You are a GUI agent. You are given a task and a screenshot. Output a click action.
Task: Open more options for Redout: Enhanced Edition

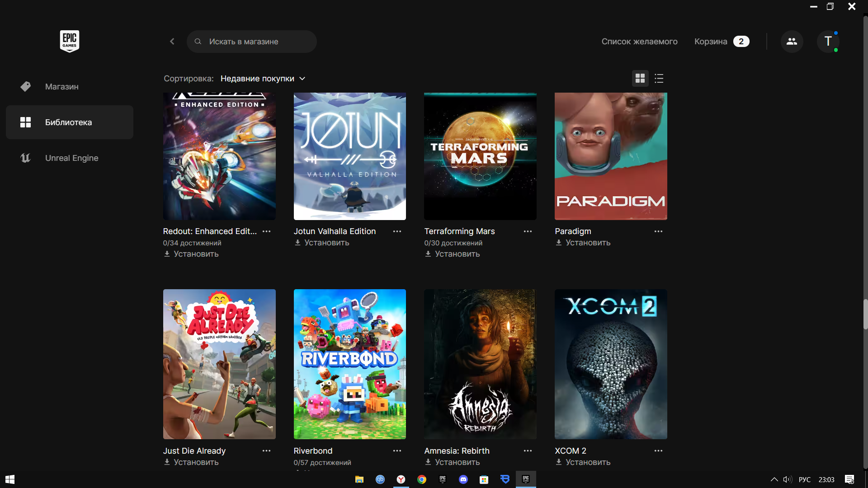pyautogui.click(x=267, y=231)
